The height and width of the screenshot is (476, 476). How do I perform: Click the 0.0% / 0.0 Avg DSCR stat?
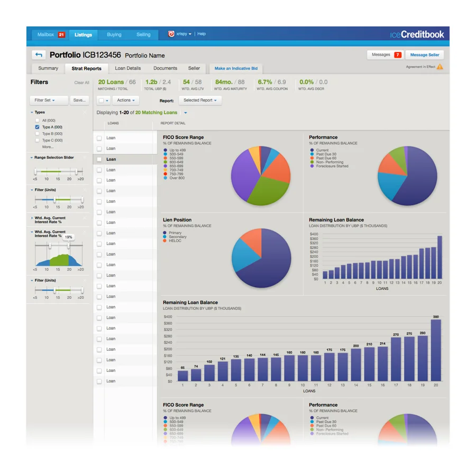(x=313, y=85)
